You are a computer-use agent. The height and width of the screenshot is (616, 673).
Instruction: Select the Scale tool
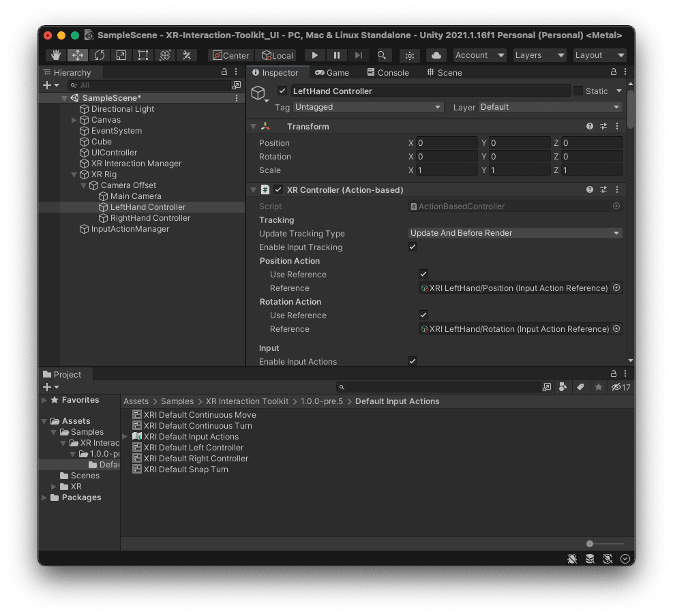click(121, 55)
